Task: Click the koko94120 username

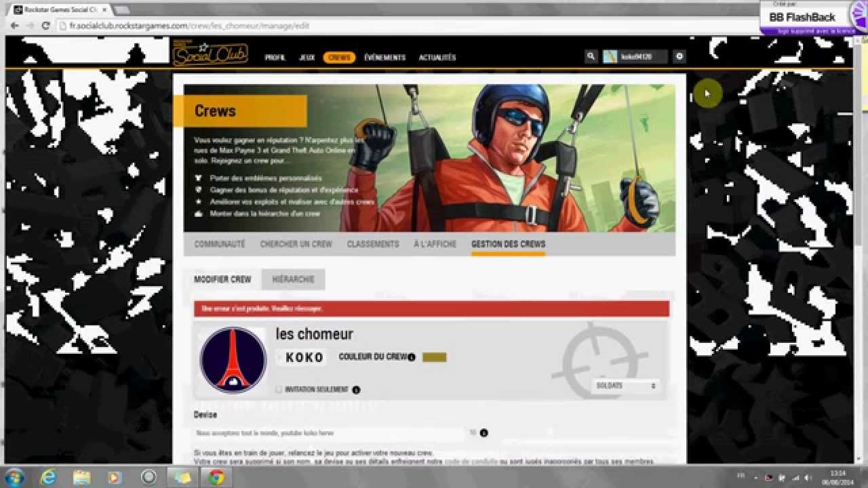Action: [x=636, y=57]
